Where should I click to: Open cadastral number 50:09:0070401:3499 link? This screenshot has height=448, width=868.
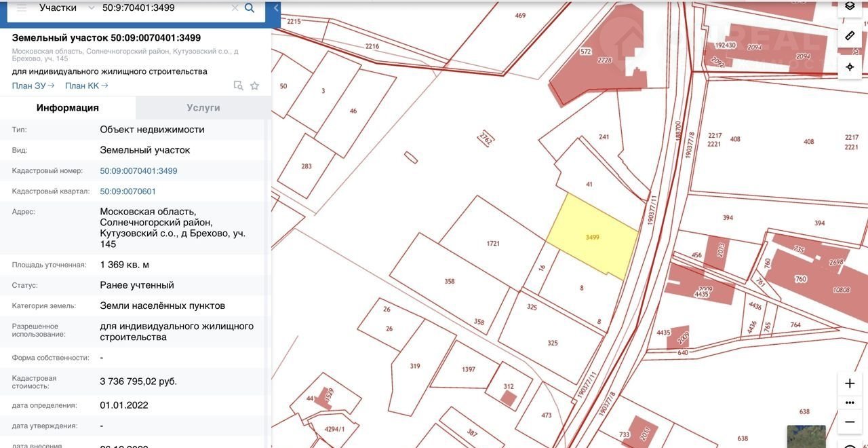138,171
